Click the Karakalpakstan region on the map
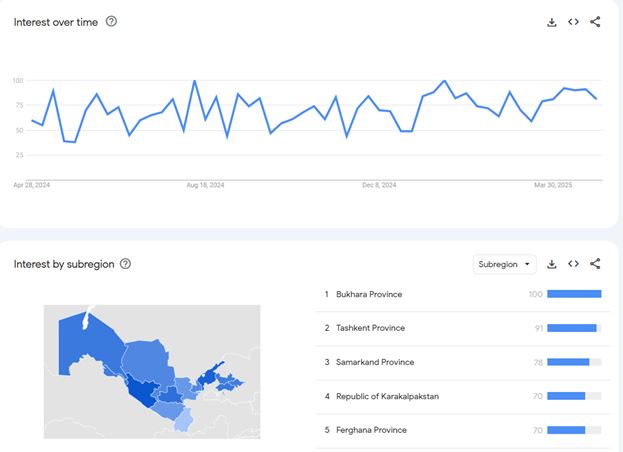The height and width of the screenshot is (452, 623). tap(85, 342)
